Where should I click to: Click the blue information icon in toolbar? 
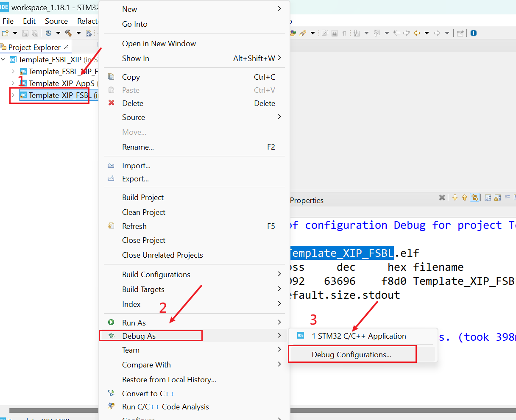474,33
